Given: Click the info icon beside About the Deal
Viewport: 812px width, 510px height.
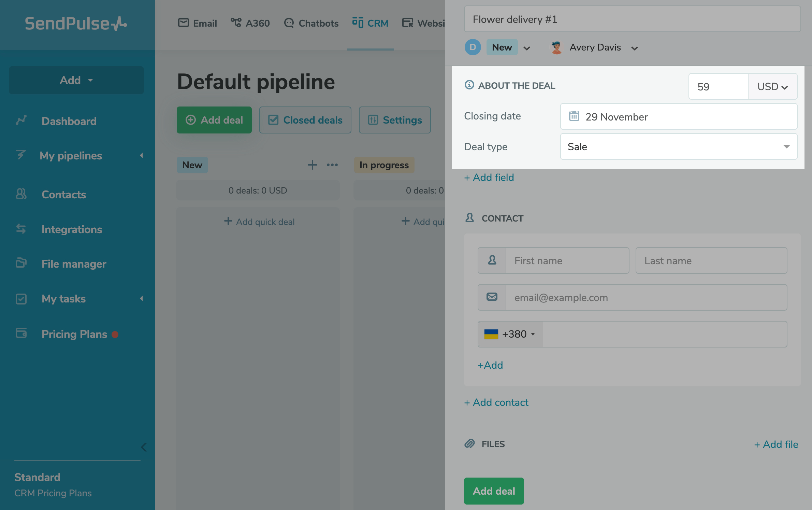Looking at the screenshot, I should [x=469, y=85].
